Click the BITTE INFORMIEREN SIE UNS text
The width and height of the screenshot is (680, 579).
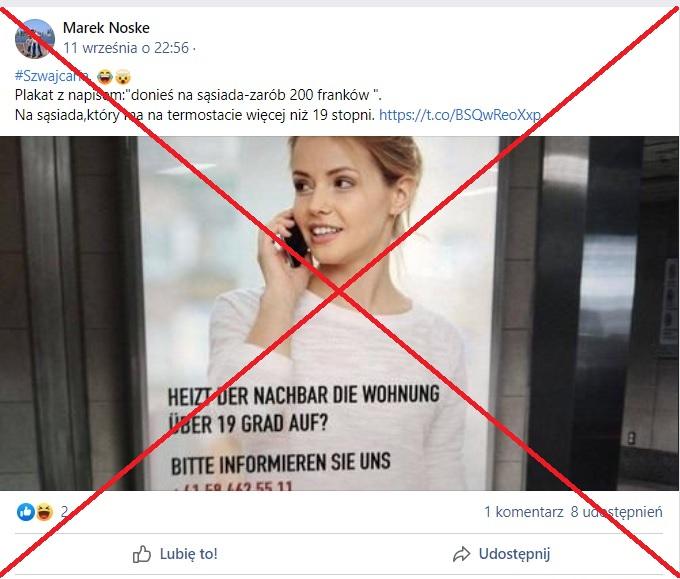pos(281,464)
